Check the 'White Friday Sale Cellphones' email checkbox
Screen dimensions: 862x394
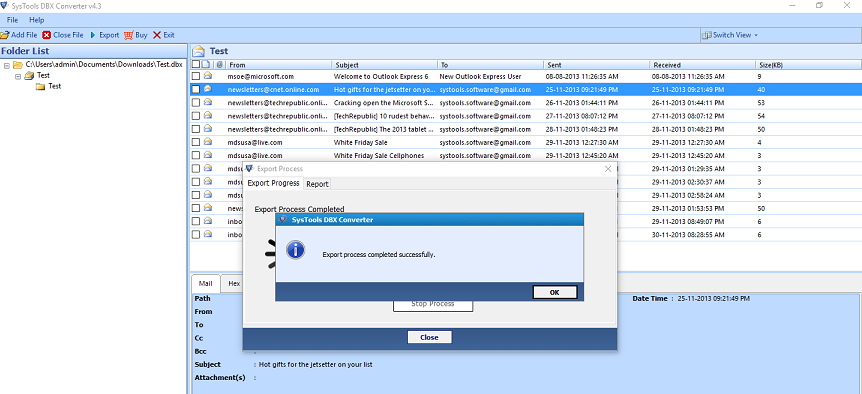coord(195,155)
